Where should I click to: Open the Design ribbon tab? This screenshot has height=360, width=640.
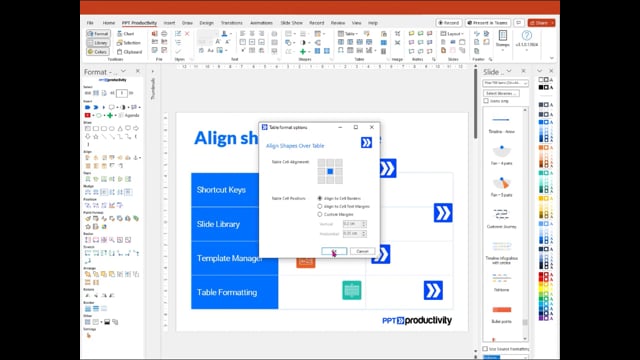(x=206, y=23)
